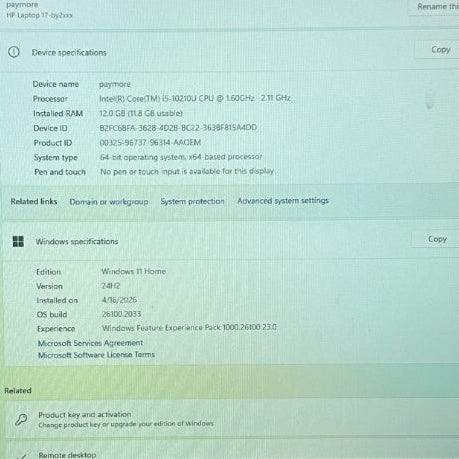Click the Related section heading
The width and height of the screenshot is (459, 459).
point(18,390)
